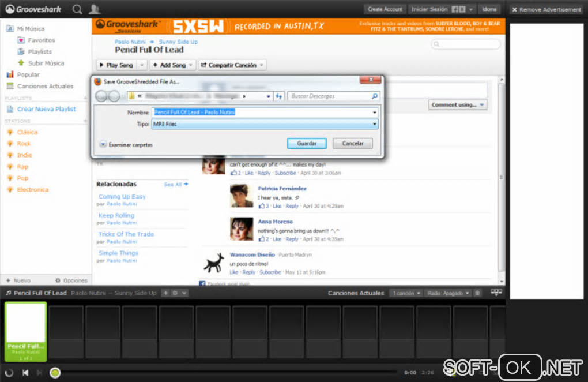Focus the page search field
The height and width of the screenshot is (382, 588).
[466, 44]
